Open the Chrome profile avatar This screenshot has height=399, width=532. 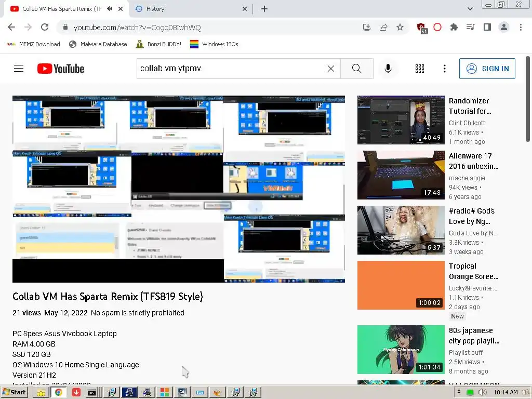pos(504,27)
